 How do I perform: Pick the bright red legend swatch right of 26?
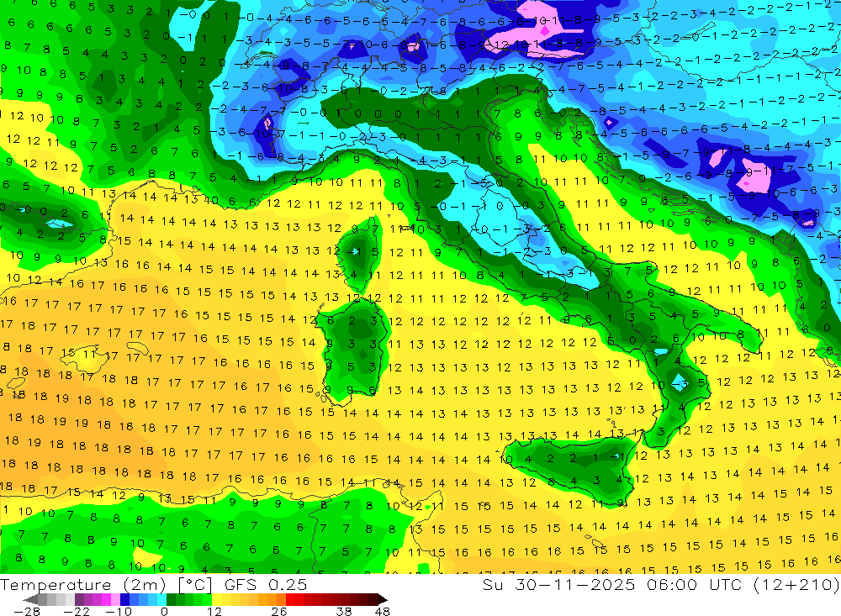tap(290, 599)
